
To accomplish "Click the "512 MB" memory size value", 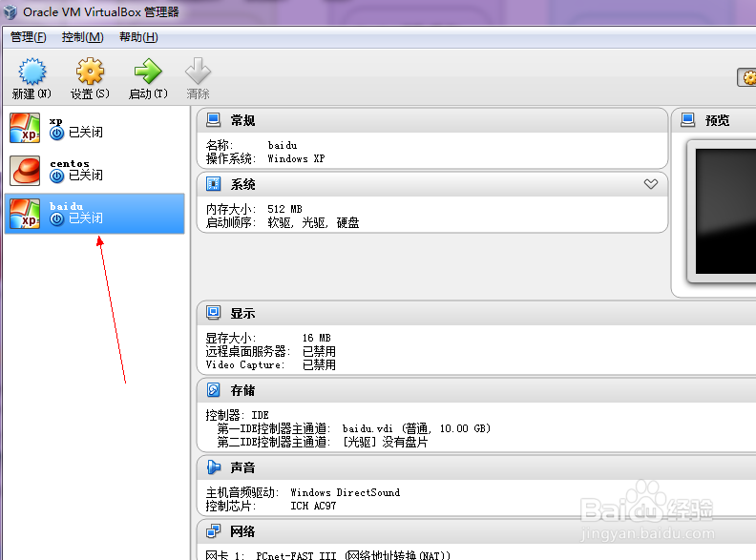I will (x=284, y=209).
